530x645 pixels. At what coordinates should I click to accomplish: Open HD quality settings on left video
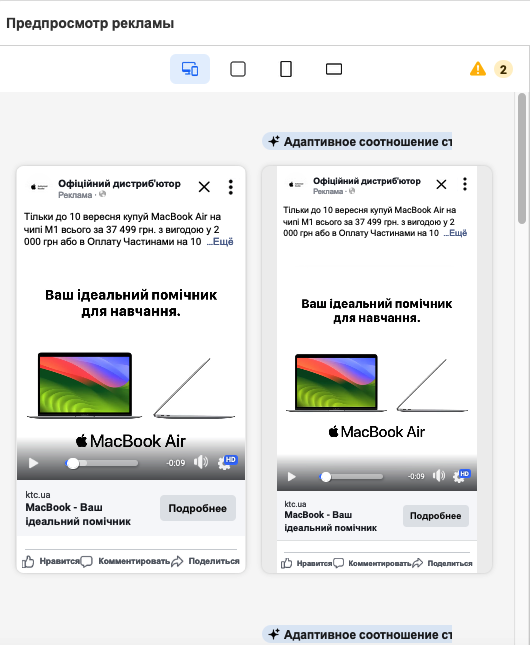coord(227,462)
